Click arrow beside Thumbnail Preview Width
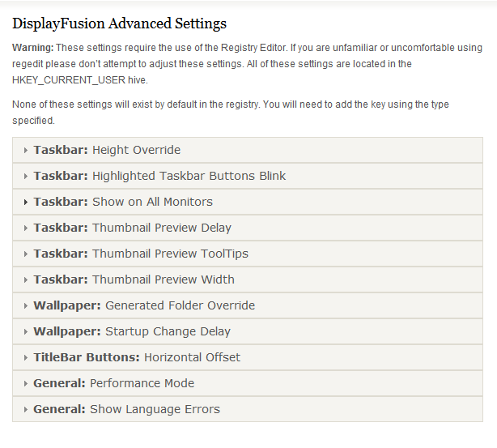 [26, 279]
